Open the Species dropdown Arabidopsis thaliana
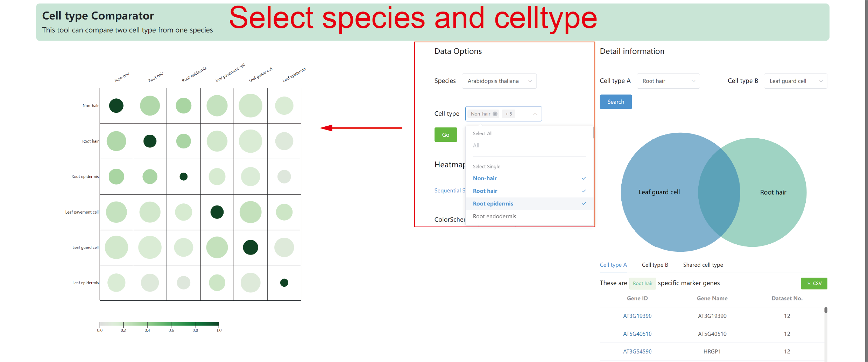 (499, 81)
